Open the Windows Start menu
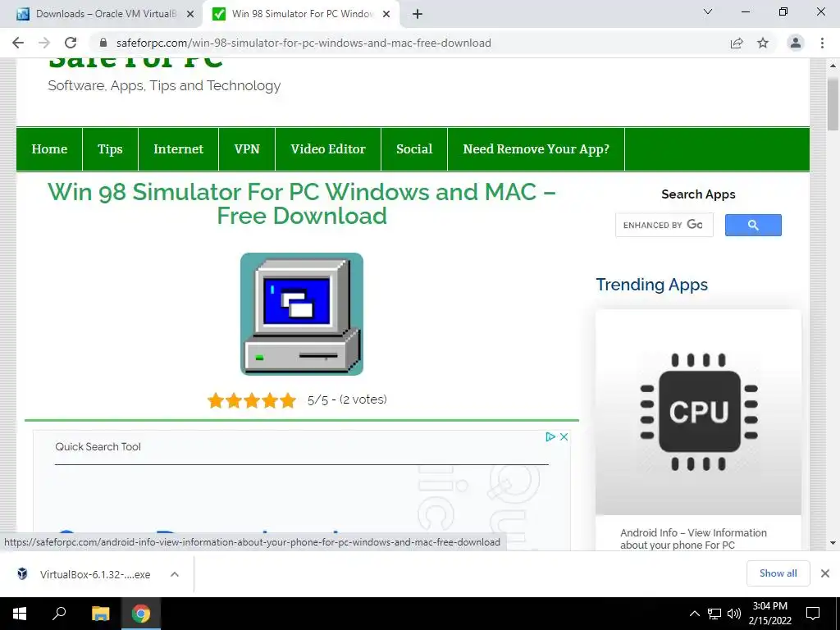The image size is (840, 630). (x=20, y=614)
